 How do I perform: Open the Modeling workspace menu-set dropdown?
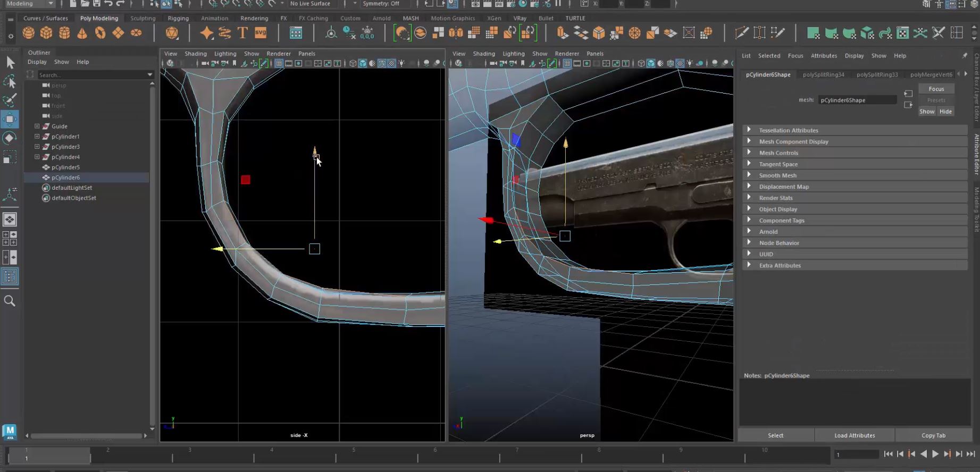30,4
